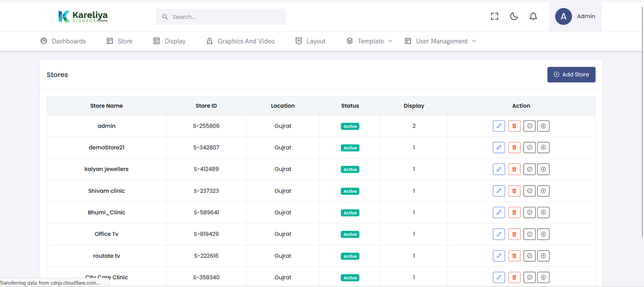Screen dimensions: 644x287
Task: Open the Display menu
Action: 169,41
